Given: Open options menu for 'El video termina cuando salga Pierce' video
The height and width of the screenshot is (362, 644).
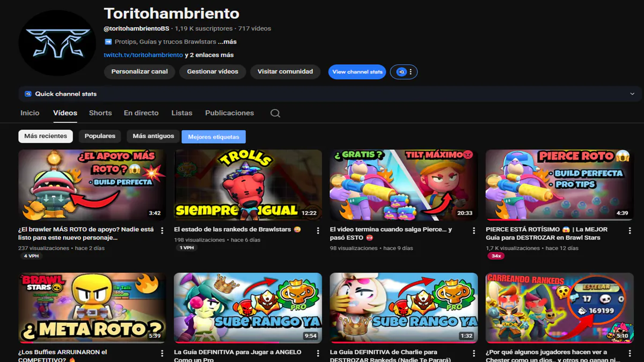Looking at the screenshot, I should 474,231.
